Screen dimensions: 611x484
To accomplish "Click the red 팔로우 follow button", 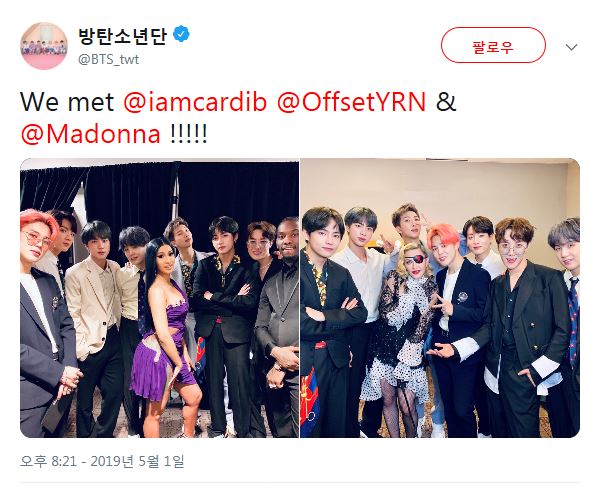I will tap(493, 45).
